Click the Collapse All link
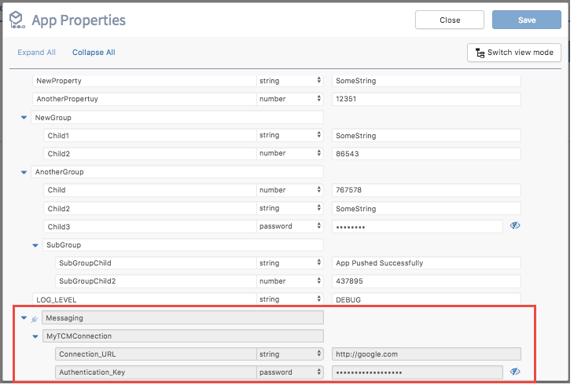 [x=94, y=53]
